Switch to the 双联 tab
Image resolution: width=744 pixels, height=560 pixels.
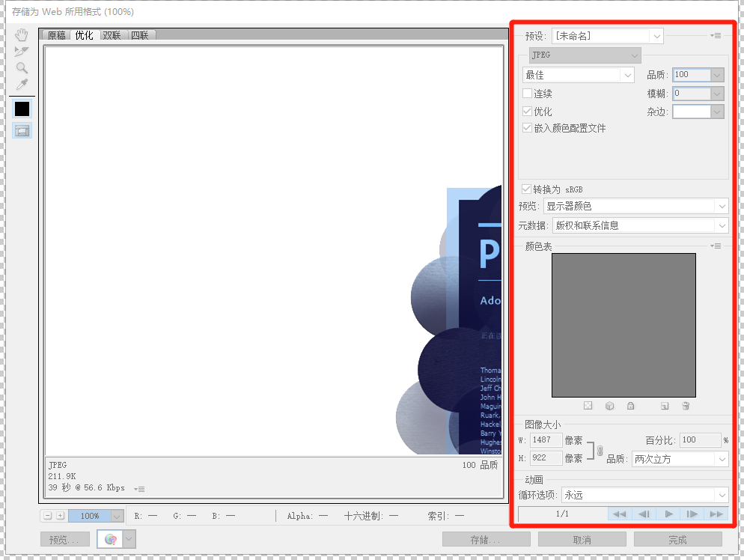[112, 36]
